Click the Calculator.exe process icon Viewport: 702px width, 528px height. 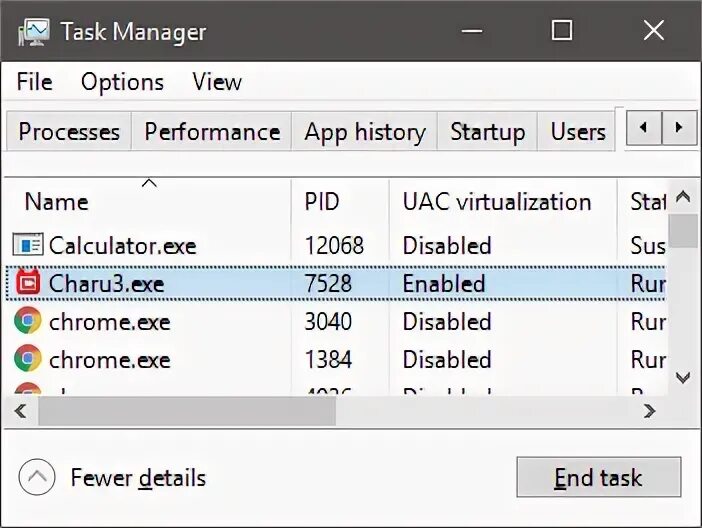pyautogui.click(x=28, y=245)
